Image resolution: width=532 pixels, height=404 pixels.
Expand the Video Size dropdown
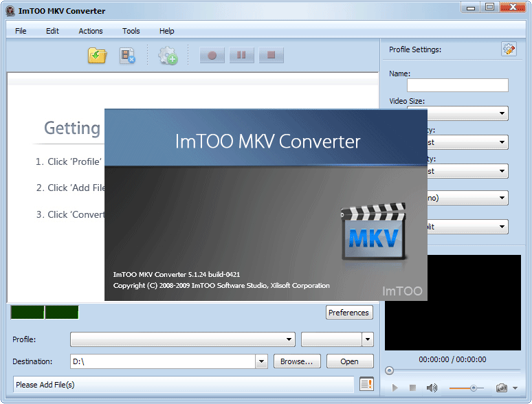pyautogui.click(x=502, y=113)
